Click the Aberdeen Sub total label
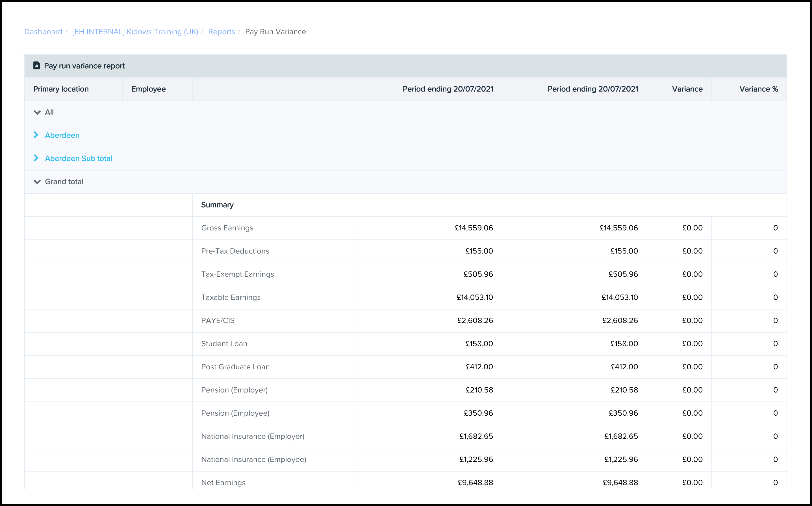This screenshot has width=812, height=506. [x=78, y=158]
